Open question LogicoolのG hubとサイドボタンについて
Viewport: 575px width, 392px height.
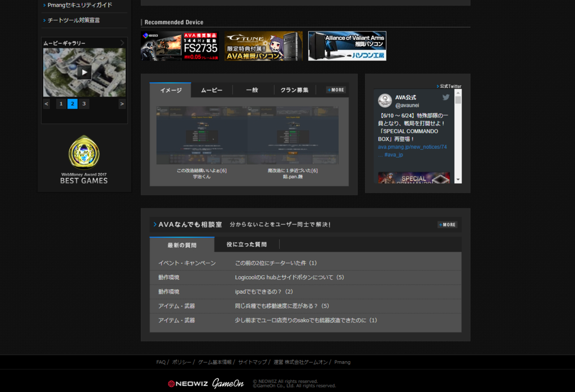(289, 277)
